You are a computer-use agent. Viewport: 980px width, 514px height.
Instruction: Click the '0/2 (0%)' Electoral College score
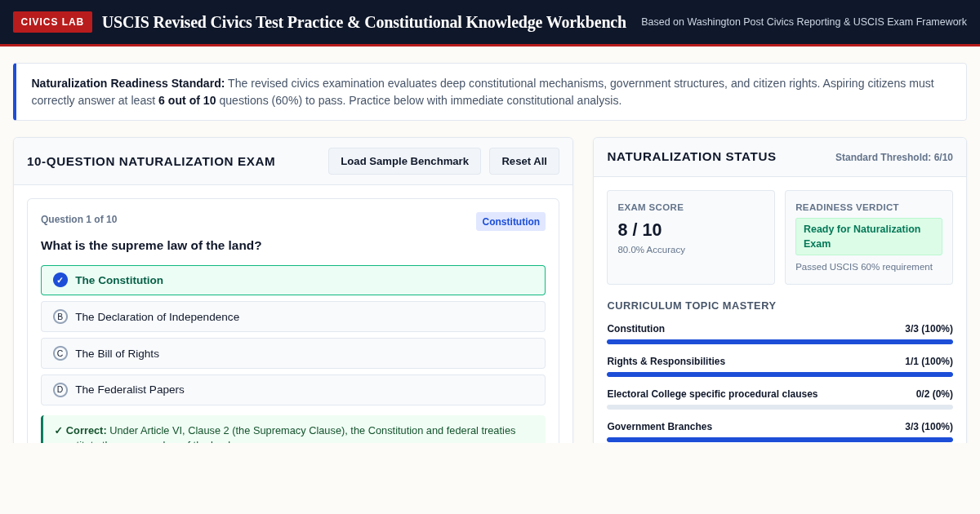934,394
